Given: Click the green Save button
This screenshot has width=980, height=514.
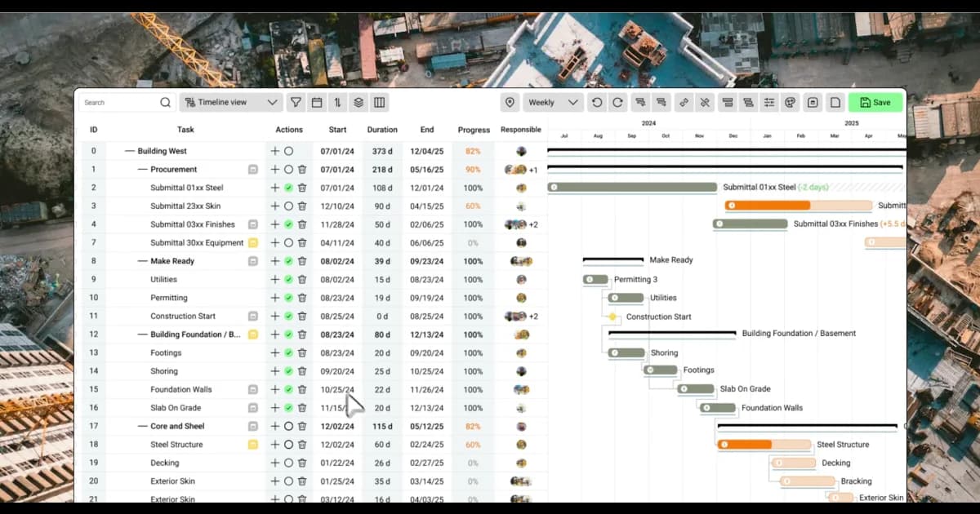Looking at the screenshot, I should (x=875, y=103).
